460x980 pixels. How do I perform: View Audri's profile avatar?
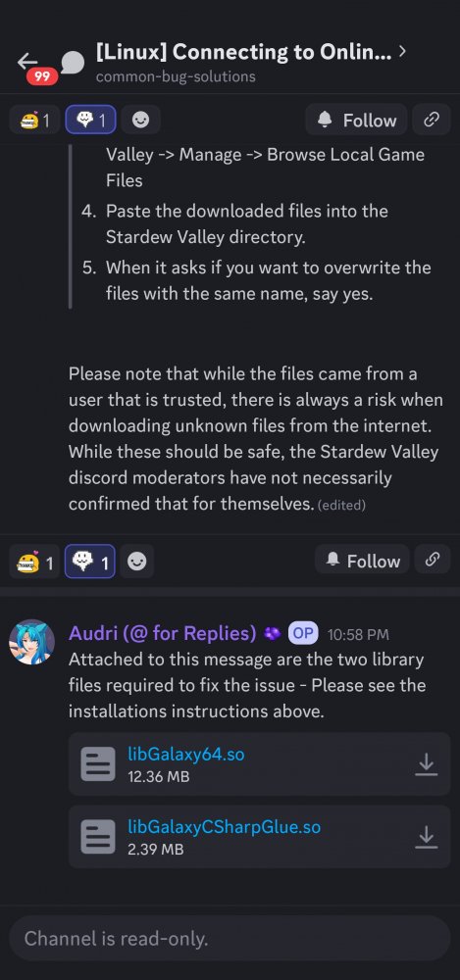click(31, 642)
